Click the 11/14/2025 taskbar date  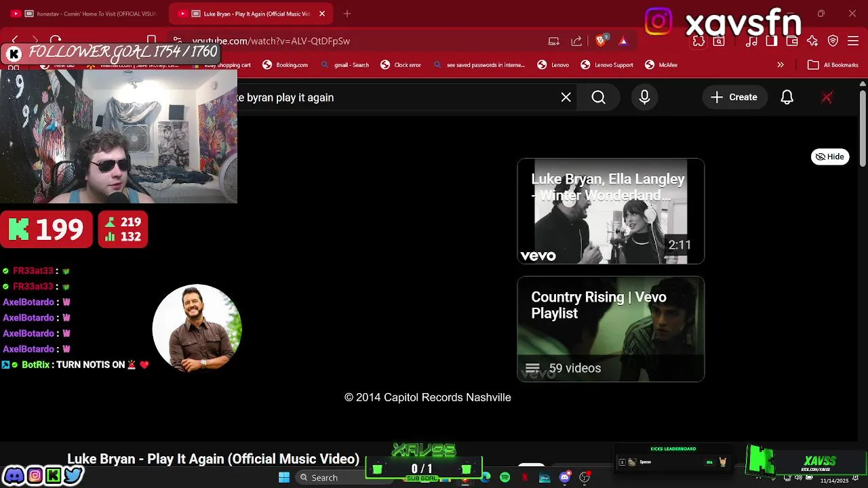(x=834, y=481)
